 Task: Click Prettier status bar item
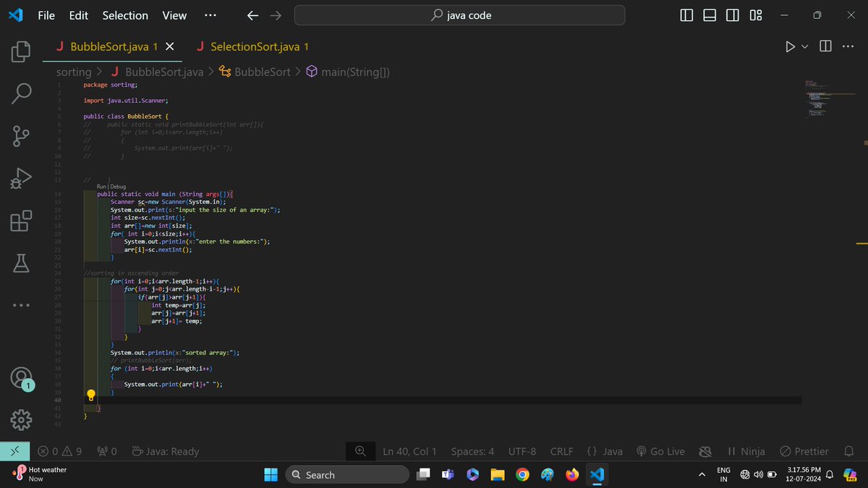[x=804, y=451]
